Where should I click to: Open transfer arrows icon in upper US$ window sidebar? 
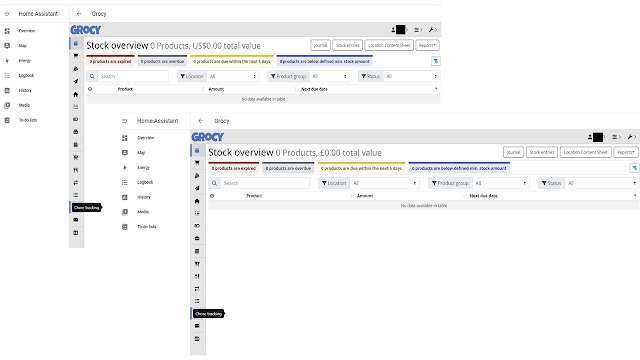76,182
